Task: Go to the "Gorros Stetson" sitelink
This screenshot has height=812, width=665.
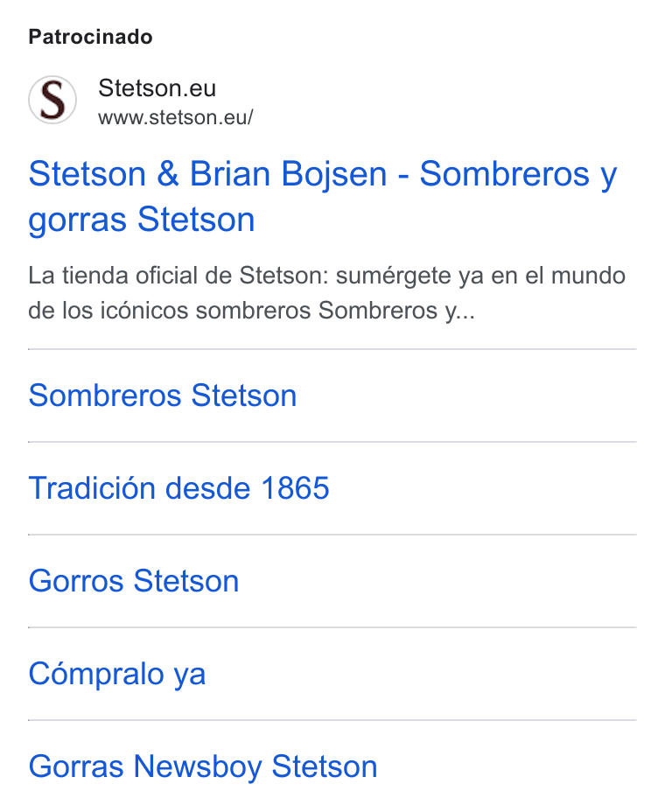Action: (x=134, y=581)
